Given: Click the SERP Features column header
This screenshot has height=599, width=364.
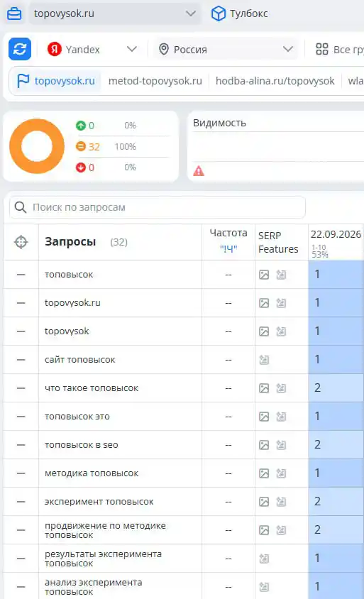Looking at the screenshot, I should tap(278, 242).
